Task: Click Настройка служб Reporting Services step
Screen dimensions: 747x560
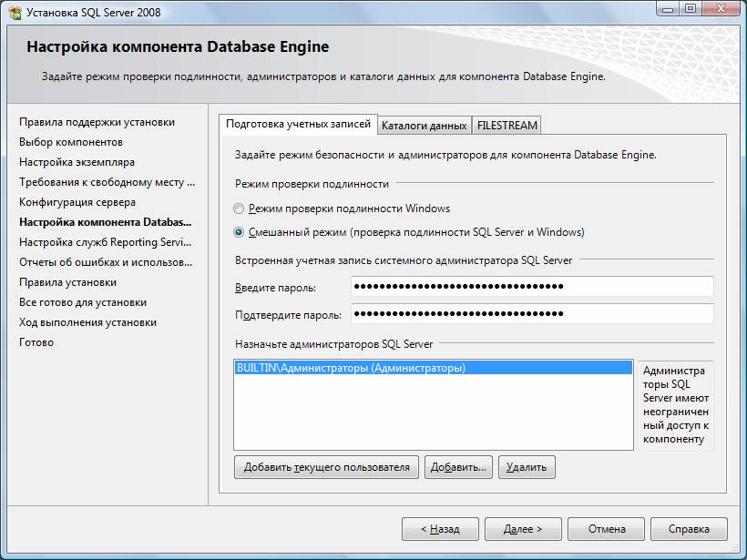Action: pyautogui.click(x=106, y=242)
